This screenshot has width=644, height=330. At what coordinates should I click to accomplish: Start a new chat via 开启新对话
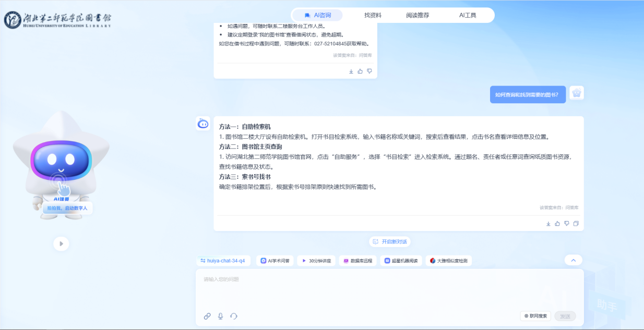pos(390,242)
